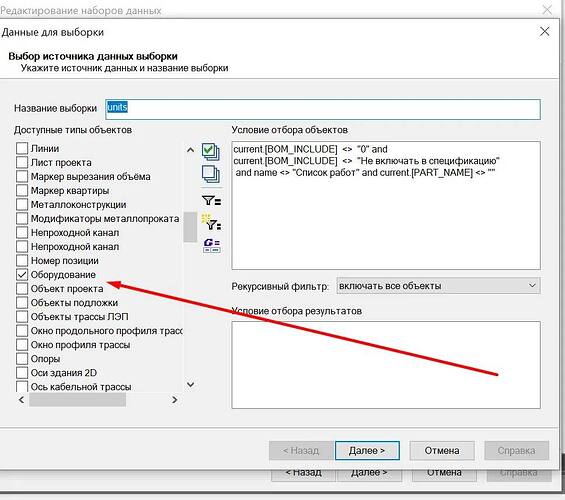
Task: Click the horizontal scroll right arrow
Action: tap(175, 400)
